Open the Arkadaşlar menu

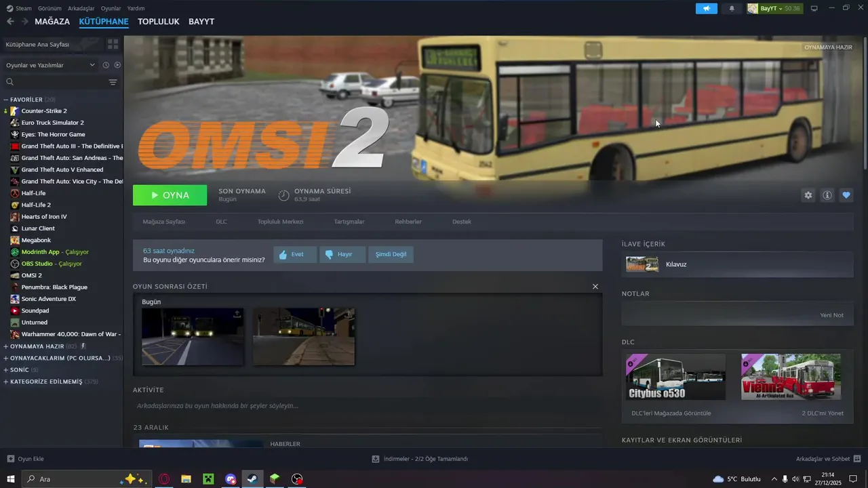[x=81, y=9]
